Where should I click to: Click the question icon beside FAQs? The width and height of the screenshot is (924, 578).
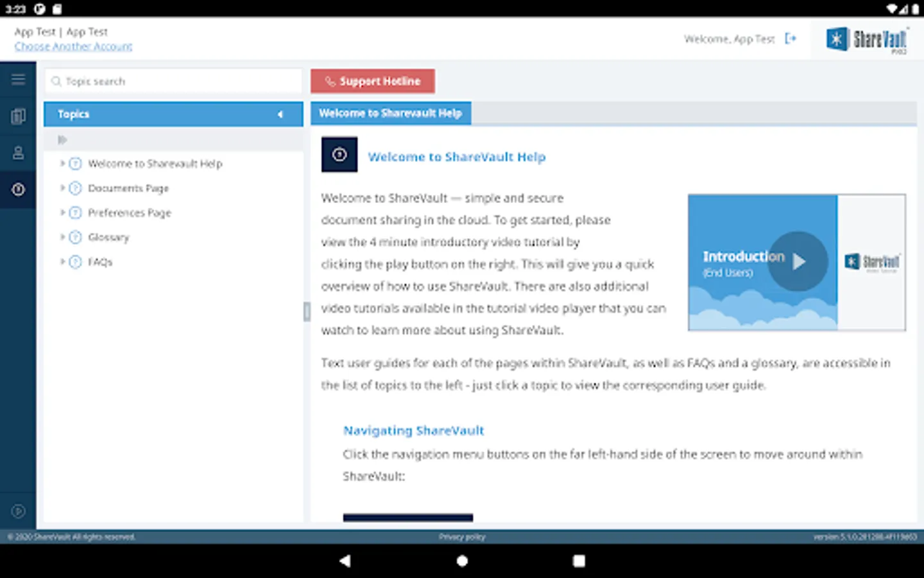pyautogui.click(x=75, y=261)
